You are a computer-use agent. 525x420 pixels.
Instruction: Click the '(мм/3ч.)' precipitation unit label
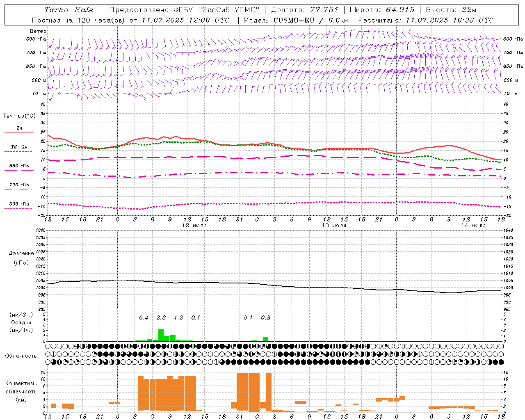tap(21, 315)
